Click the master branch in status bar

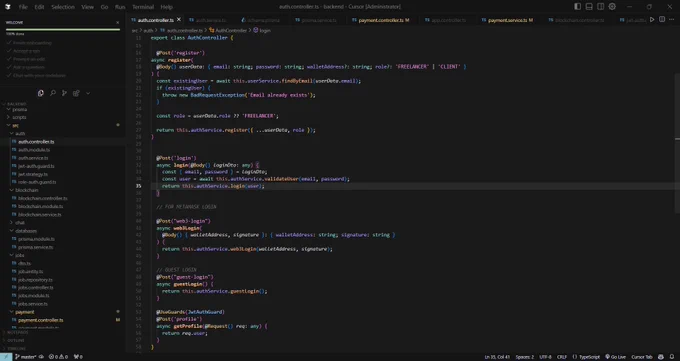[26, 357]
